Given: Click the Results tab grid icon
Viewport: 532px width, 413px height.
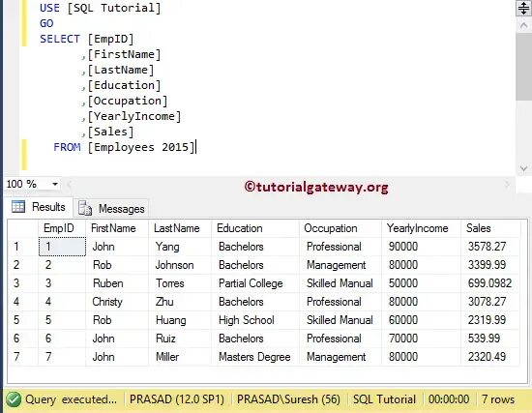Looking at the screenshot, I should (x=18, y=206).
